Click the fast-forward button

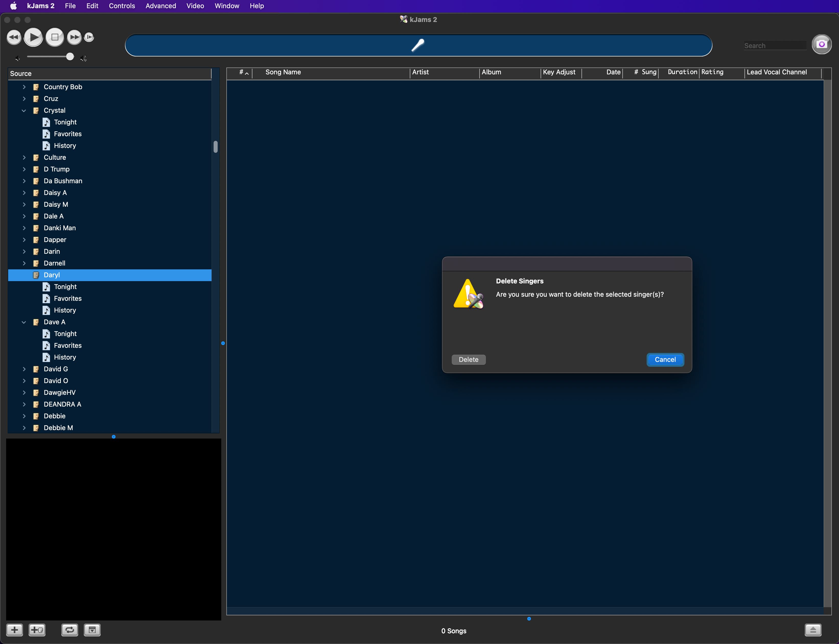pos(74,37)
